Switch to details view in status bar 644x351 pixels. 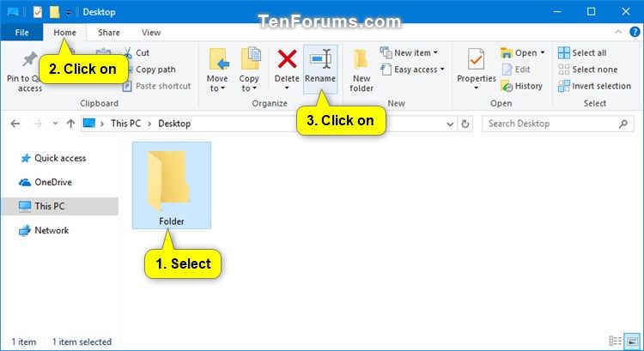click(615, 341)
